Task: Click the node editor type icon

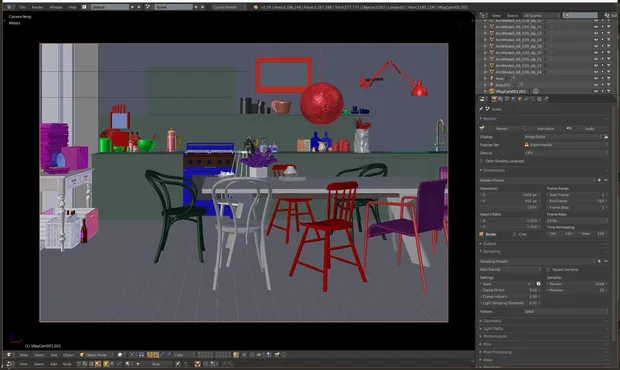Action: 9,364
